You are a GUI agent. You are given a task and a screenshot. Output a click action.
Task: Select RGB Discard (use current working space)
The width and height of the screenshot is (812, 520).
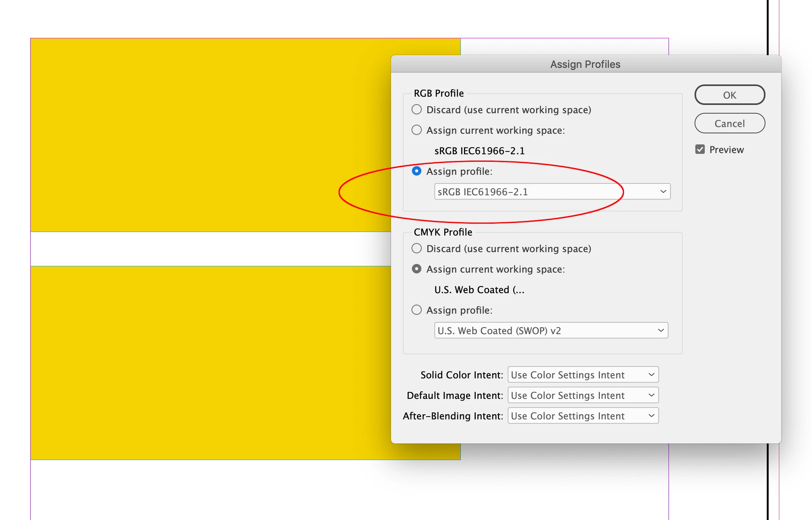click(417, 110)
